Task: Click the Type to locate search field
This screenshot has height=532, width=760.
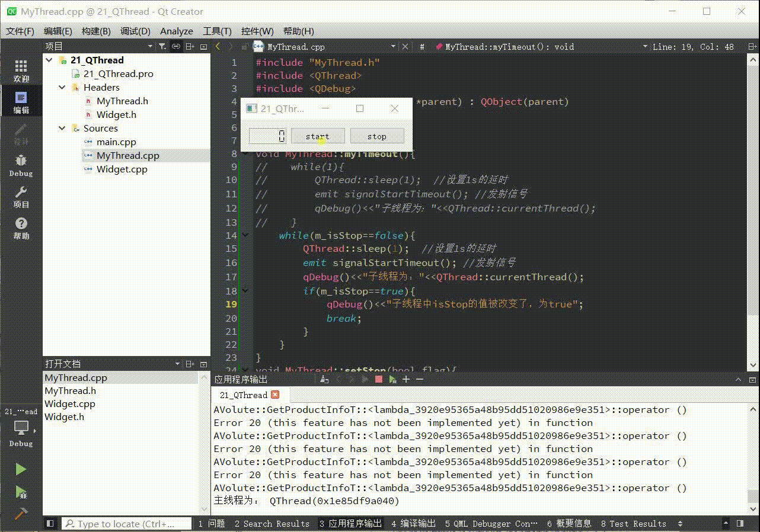Action: pos(127,524)
